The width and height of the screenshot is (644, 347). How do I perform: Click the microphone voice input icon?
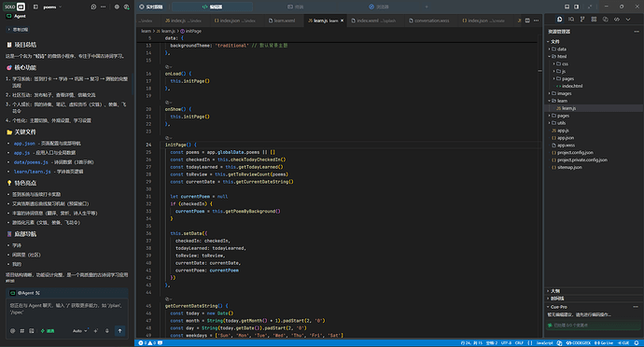pos(107,331)
